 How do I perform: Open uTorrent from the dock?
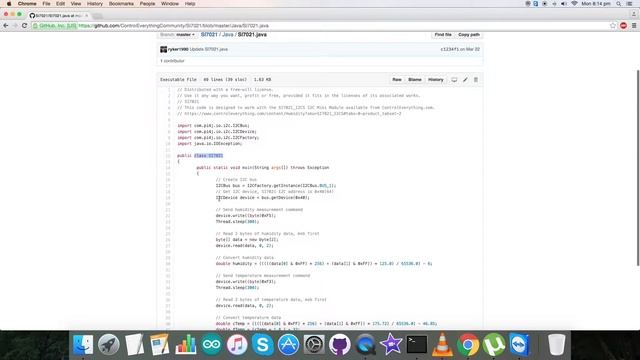click(494, 344)
